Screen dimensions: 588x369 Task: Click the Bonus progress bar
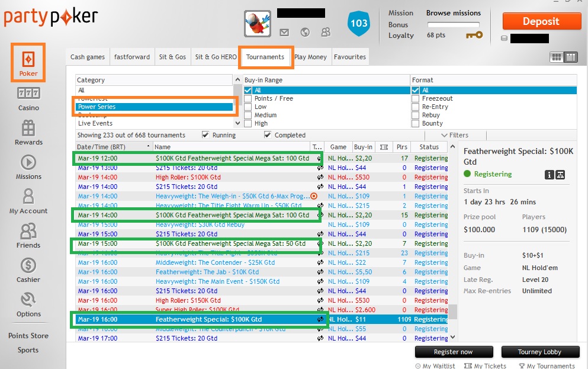(454, 24)
